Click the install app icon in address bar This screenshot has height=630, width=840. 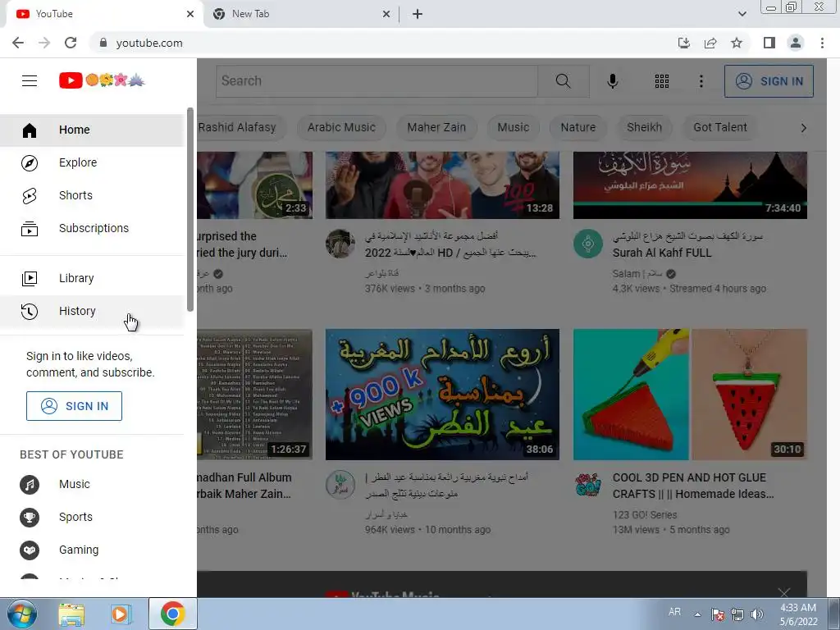click(x=683, y=43)
